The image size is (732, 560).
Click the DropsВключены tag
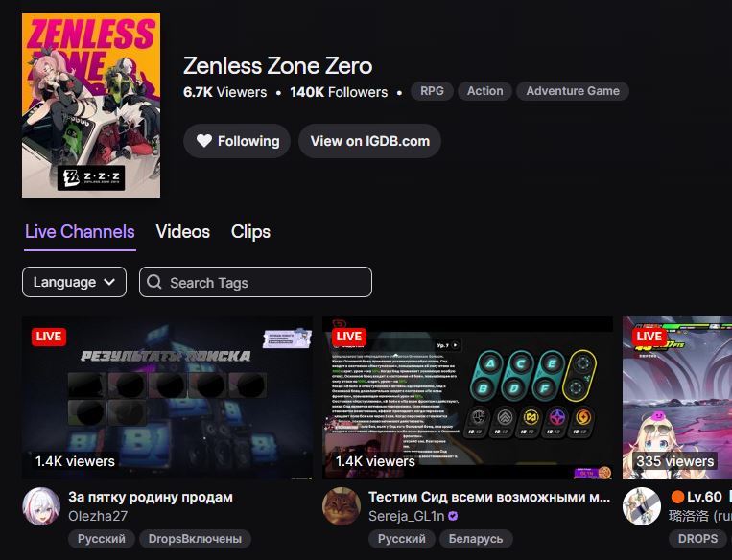pyautogui.click(x=195, y=539)
